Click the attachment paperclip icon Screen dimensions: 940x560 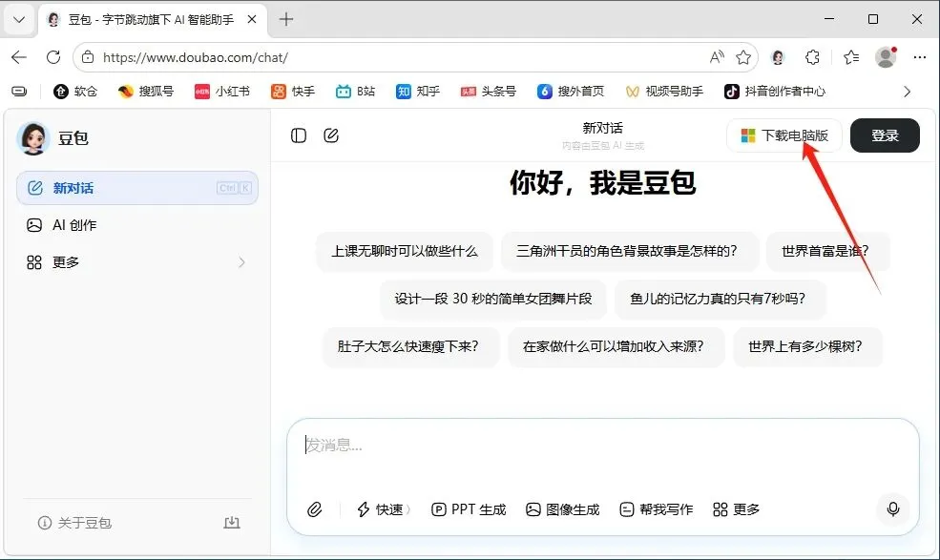pos(315,509)
